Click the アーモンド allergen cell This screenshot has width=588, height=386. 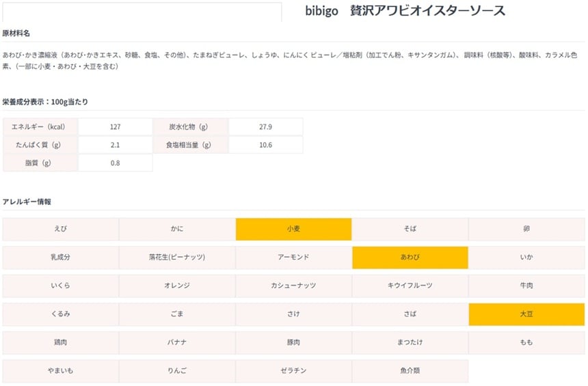tap(293, 258)
